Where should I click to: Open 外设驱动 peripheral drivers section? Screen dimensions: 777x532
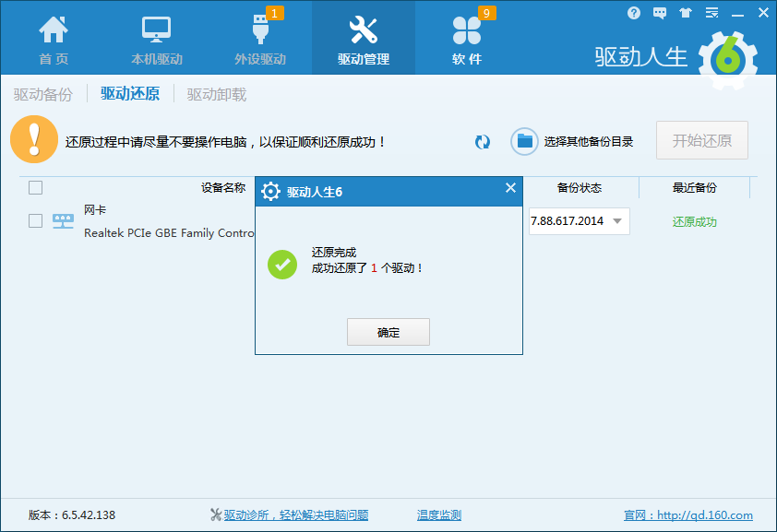point(259,39)
